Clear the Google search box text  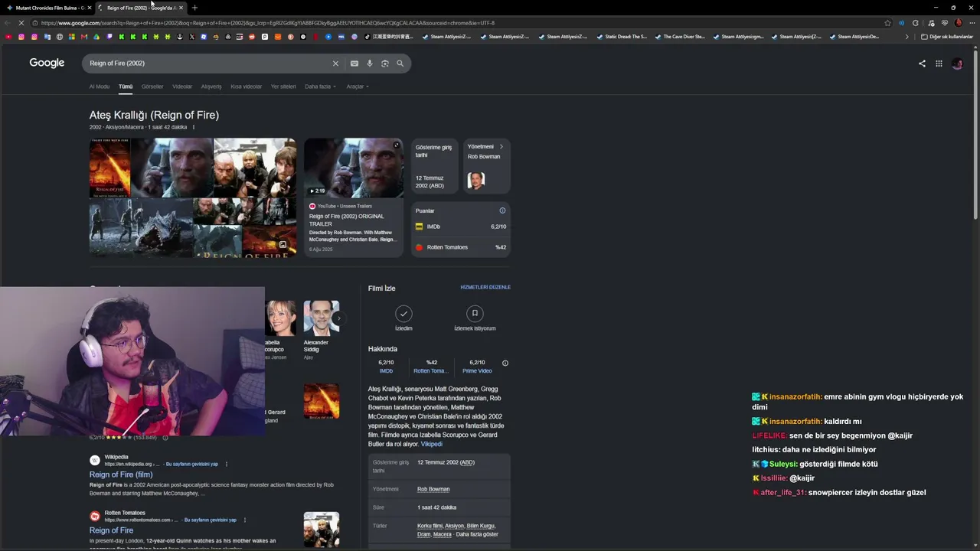pos(335,64)
